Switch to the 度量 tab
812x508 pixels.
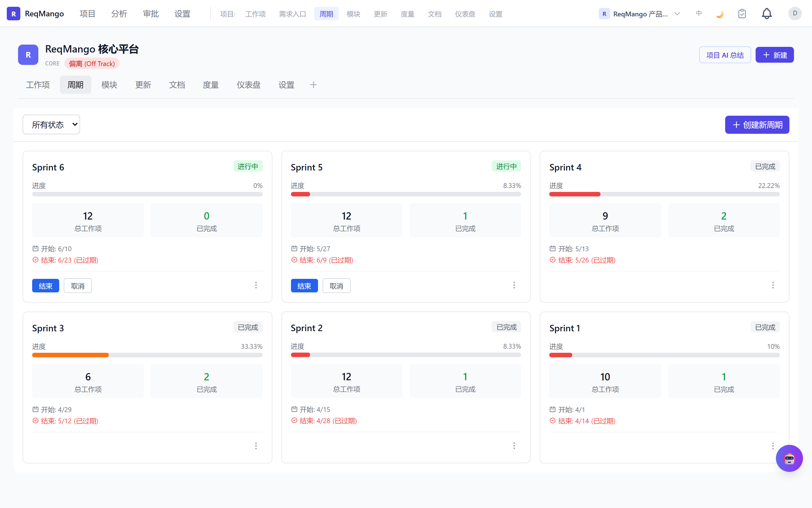pos(211,85)
